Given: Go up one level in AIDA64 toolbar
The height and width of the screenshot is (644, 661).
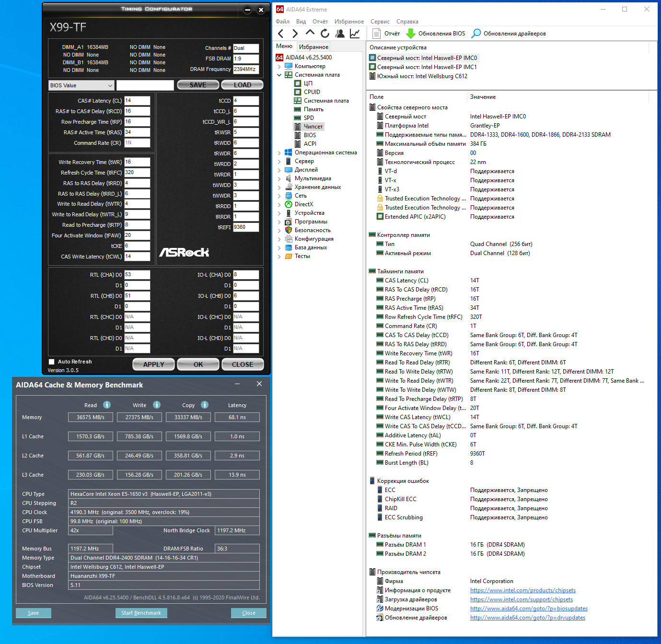Looking at the screenshot, I should coord(310,33).
